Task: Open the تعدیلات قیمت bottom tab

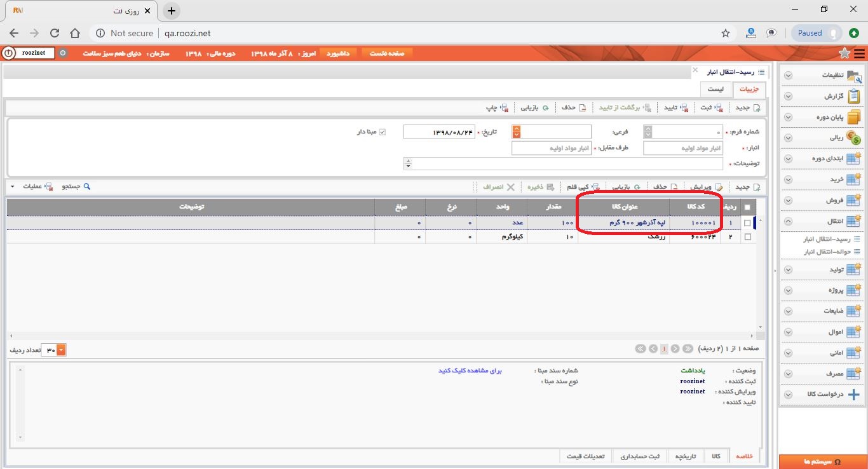Action: click(x=585, y=456)
